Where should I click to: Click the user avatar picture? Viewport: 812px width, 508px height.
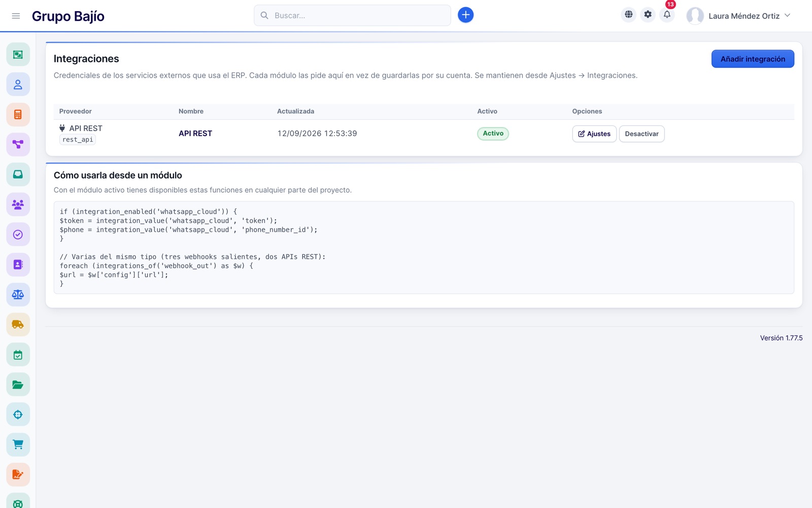pyautogui.click(x=695, y=16)
